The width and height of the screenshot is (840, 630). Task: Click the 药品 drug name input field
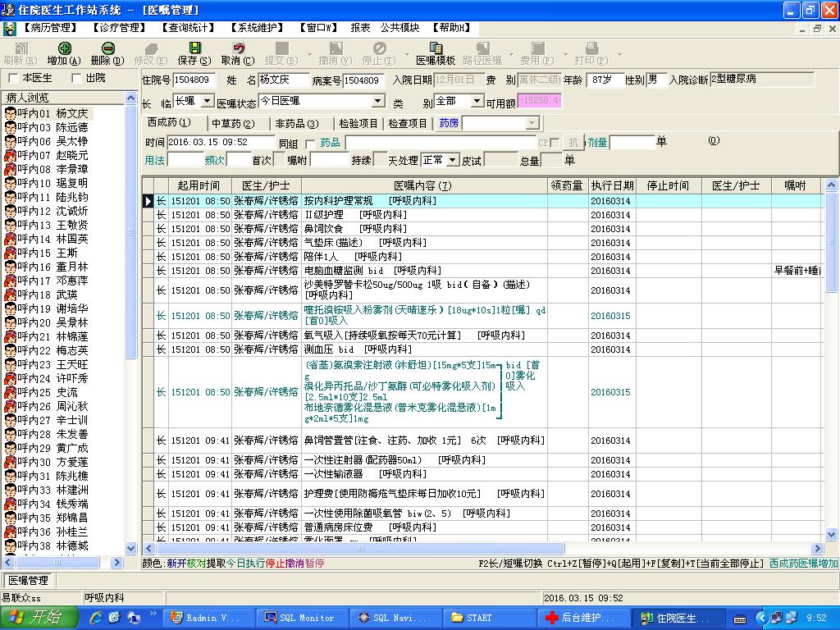tap(440, 143)
